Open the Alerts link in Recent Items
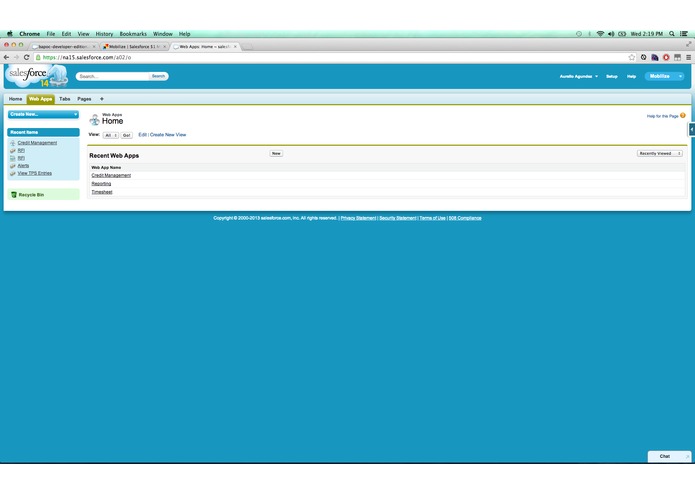 (23, 166)
